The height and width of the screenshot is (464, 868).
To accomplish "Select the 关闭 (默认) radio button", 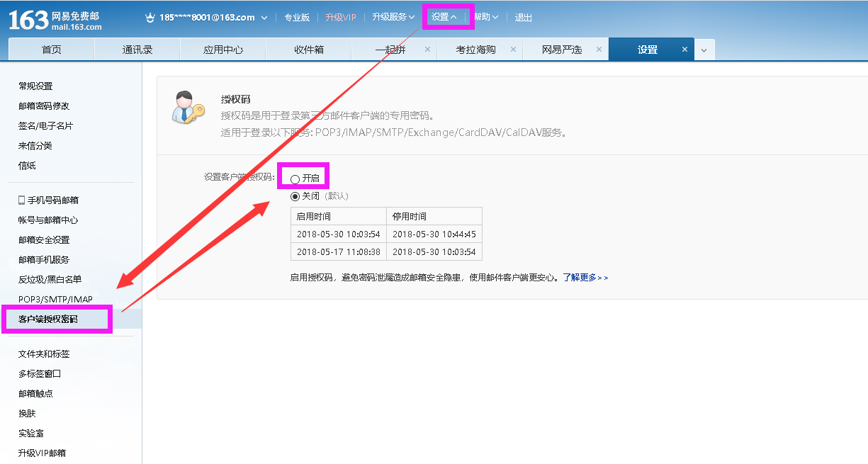I will 295,196.
